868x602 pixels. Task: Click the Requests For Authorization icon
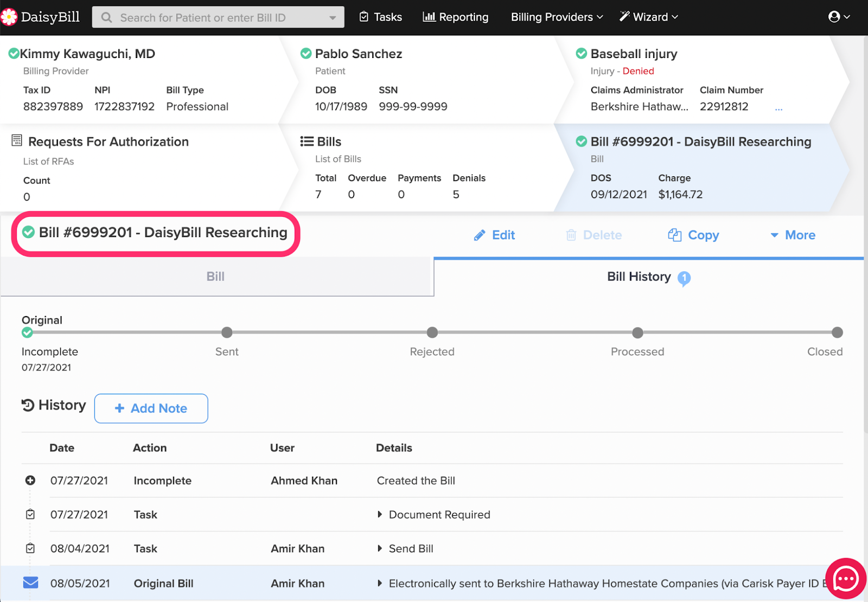click(x=17, y=141)
